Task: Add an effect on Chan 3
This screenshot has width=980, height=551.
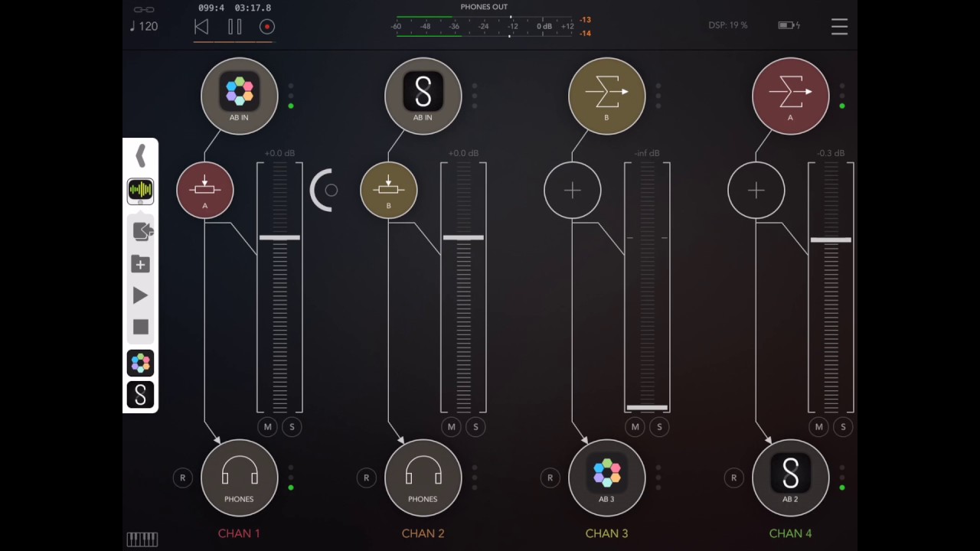Action: coord(572,190)
